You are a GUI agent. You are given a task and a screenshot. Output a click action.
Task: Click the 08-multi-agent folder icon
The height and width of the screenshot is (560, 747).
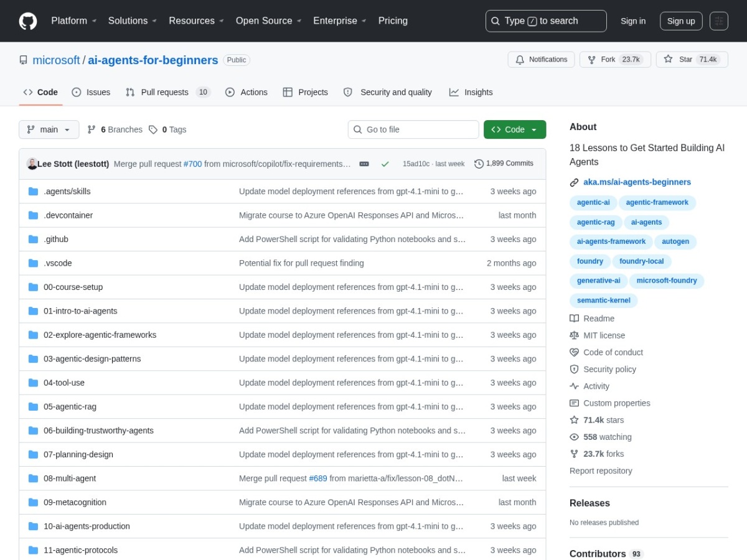click(x=33, y=478)
